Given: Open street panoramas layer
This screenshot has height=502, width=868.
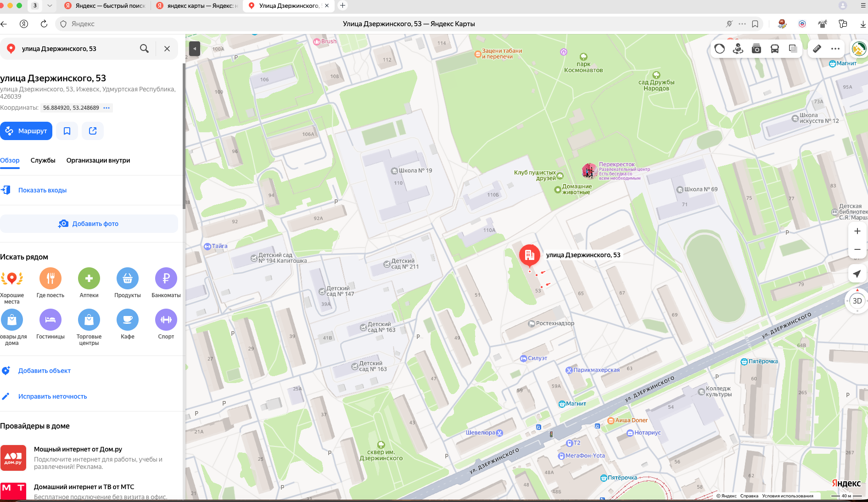Looking at the screenshot, I should pyautogui.click(x=738, y=49).
